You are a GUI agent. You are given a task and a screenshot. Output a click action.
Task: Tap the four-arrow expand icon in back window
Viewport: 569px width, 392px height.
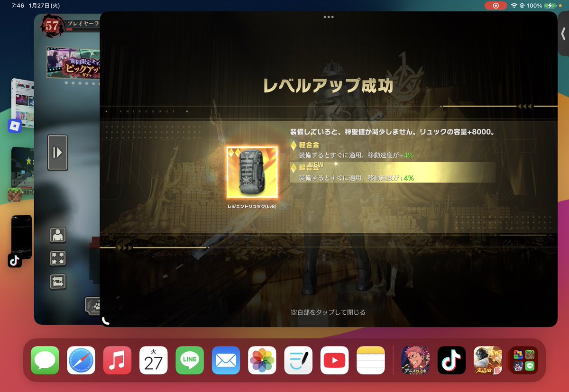click(x=58, y=258)
